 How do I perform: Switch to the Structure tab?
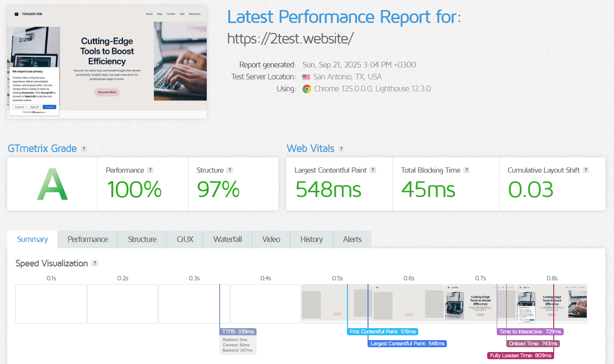coord(142,239)
